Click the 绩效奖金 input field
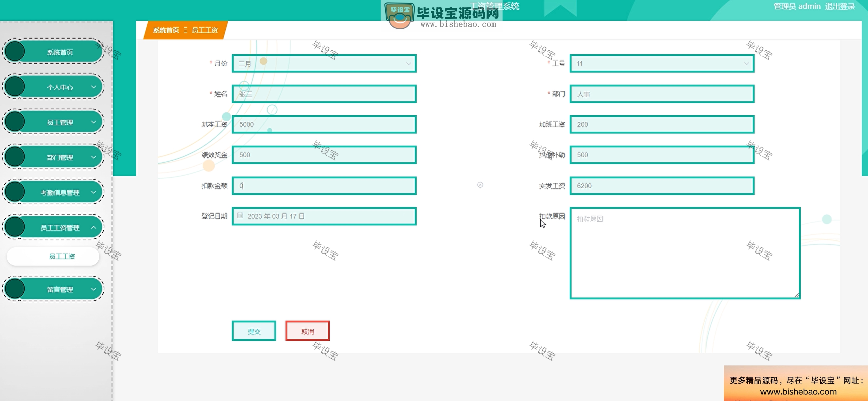Image resolution: width=868 pixels, height=401 pixels. tap(324, 155)
